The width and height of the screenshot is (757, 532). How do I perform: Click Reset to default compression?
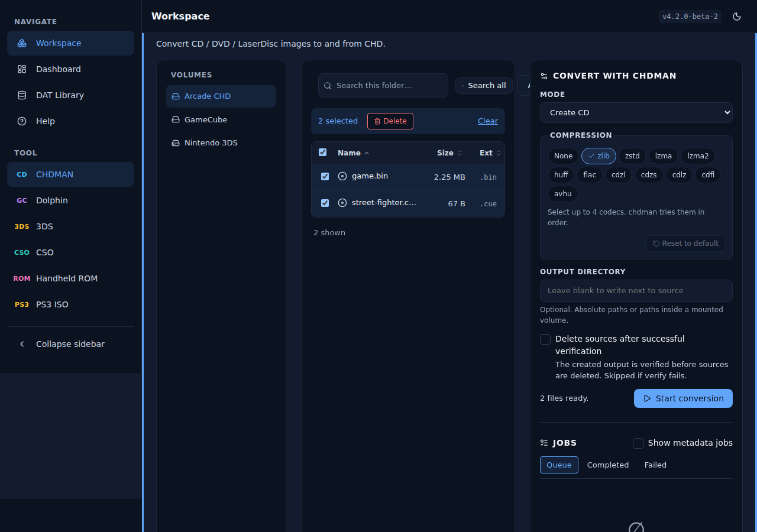pos(685,244)
